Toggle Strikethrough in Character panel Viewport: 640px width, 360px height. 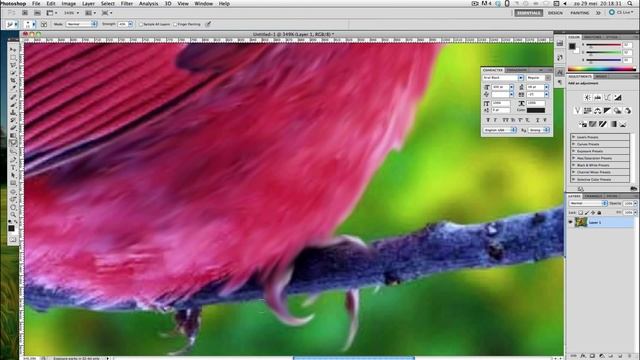point(545,120)
